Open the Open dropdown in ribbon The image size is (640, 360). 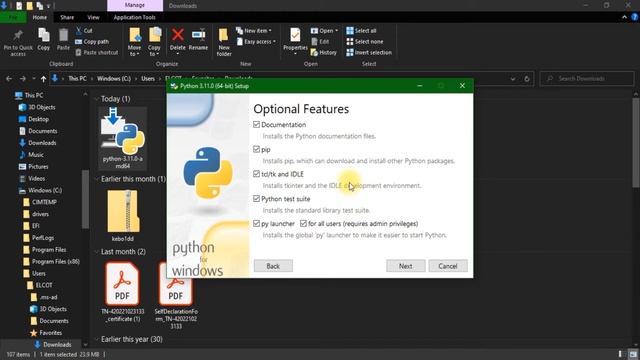[x=324, y=31]
